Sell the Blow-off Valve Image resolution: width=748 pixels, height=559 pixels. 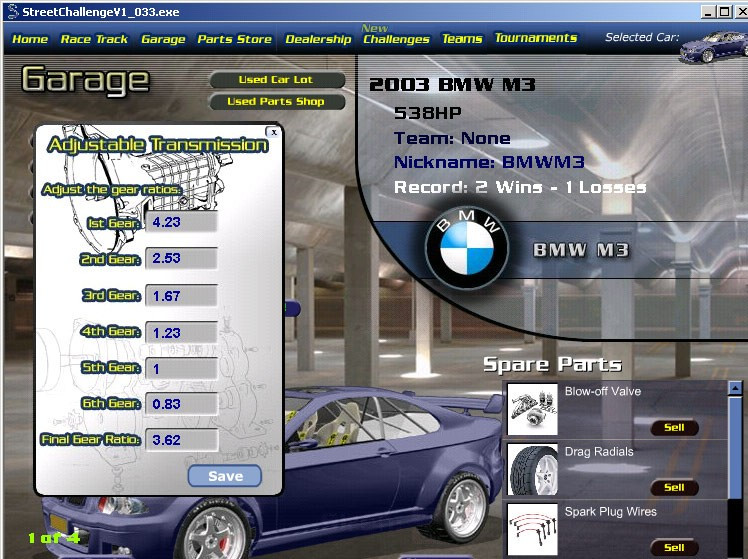pos(675,428)
